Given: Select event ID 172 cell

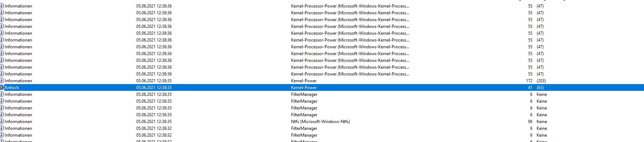Looking at the screenshot, I should [x=529, y=81].
